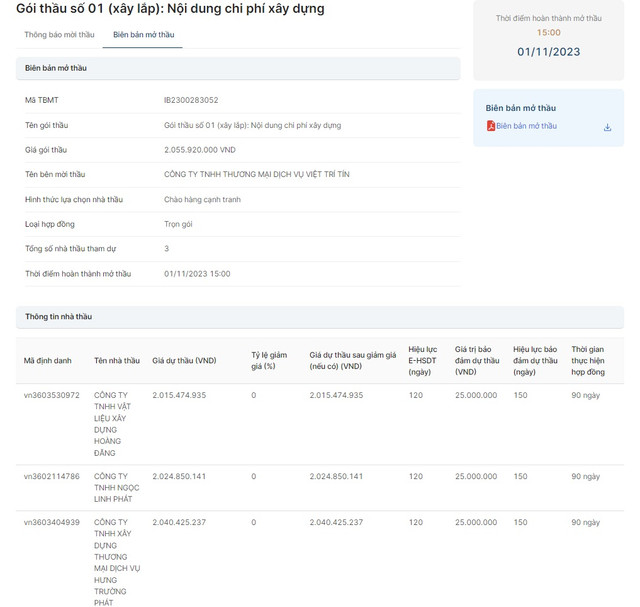
Task: Select bidder ID vn3602114786
Action: coord(52,476)
